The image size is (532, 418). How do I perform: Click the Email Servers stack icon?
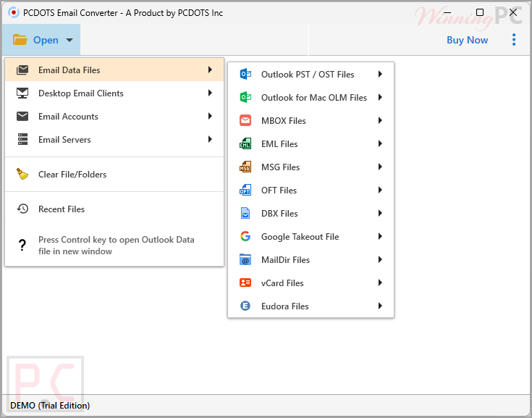tap(22, 139)
